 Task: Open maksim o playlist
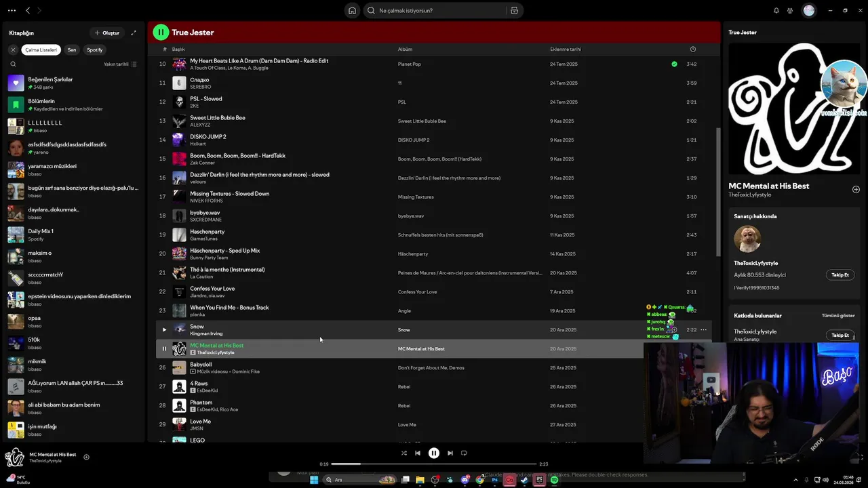[73, 257]
